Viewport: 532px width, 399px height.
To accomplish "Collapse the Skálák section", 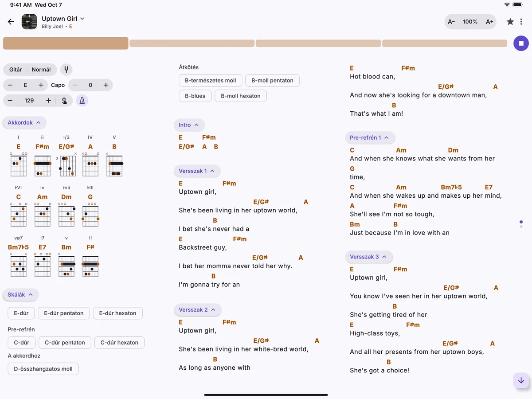I will (20, 294).
